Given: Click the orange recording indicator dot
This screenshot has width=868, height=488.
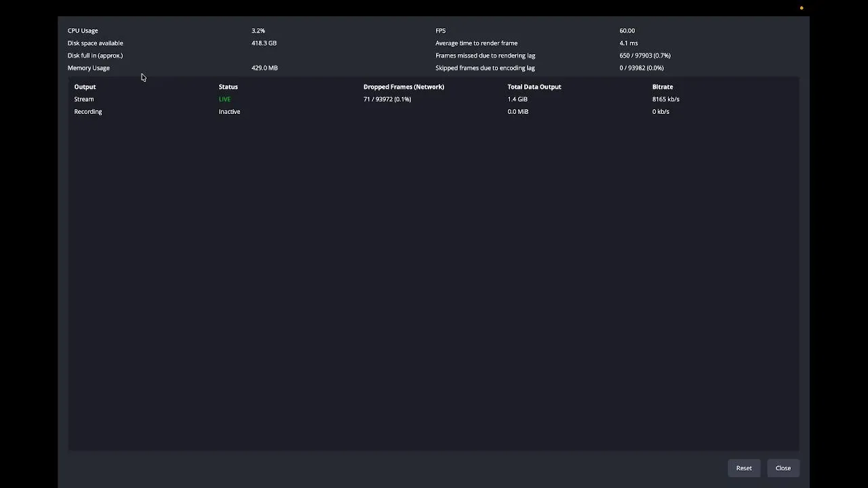Looking at the screenshot, I should tap(802, 8).
